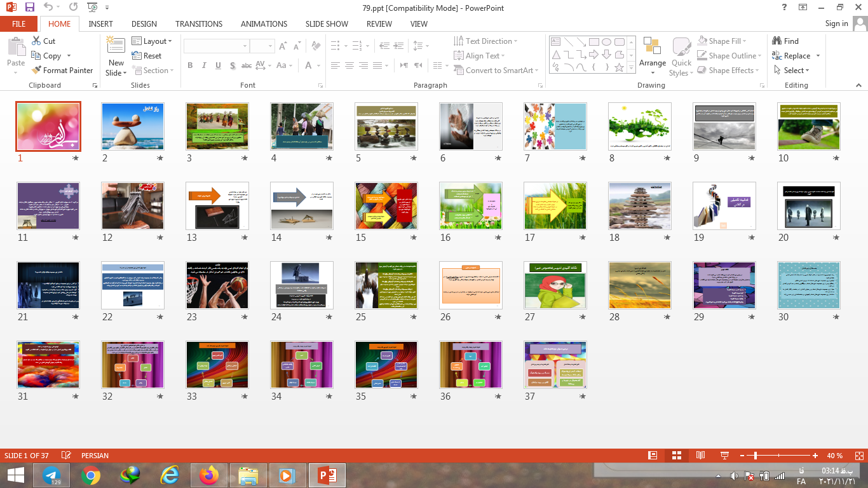Toggle Underline text formatting
Image resolution: width=868 pixels, height=488 pixels.
(218, 65)
